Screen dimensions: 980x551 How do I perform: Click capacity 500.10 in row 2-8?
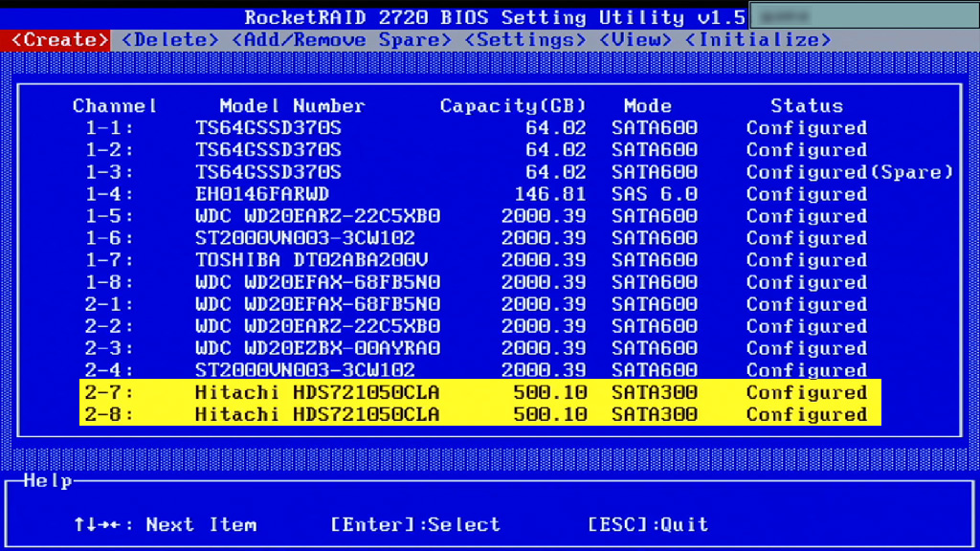[550, 414]
